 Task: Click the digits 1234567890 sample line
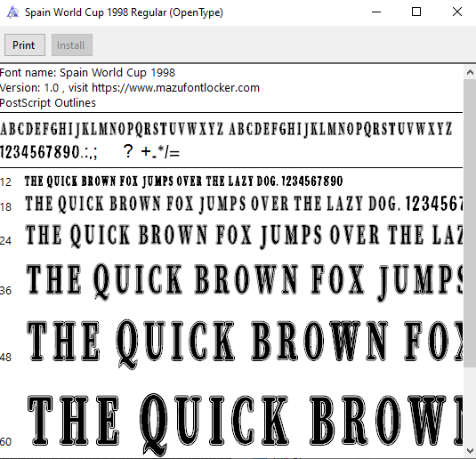click(90, 151)
